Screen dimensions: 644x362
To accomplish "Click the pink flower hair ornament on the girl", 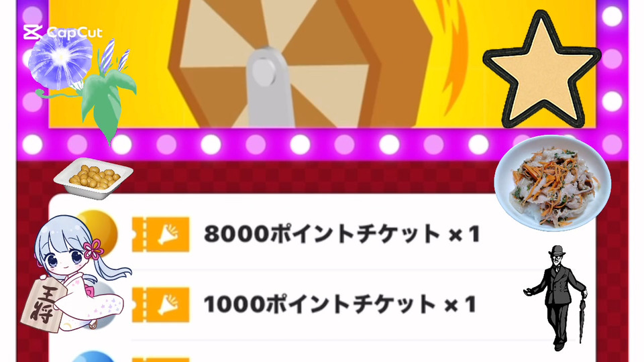I will pyautogui.click(x=93, y=249).
